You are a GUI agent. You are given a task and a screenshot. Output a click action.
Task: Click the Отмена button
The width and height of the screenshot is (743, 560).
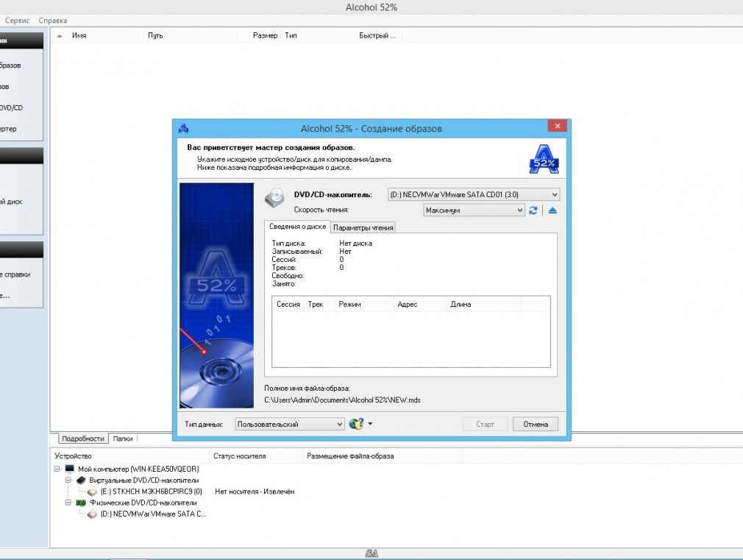point(536,424)
